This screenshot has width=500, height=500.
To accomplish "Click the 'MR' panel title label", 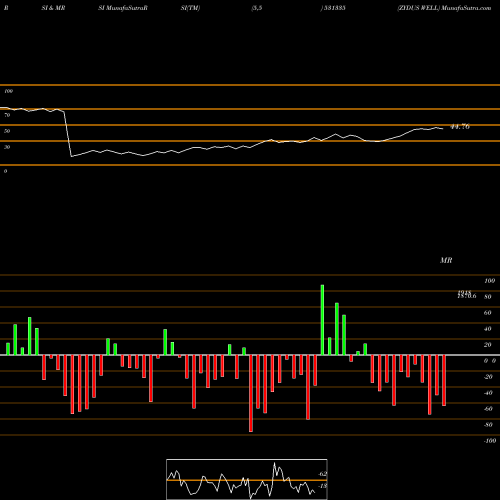I will pyautogui.click(x=446, y=260).
